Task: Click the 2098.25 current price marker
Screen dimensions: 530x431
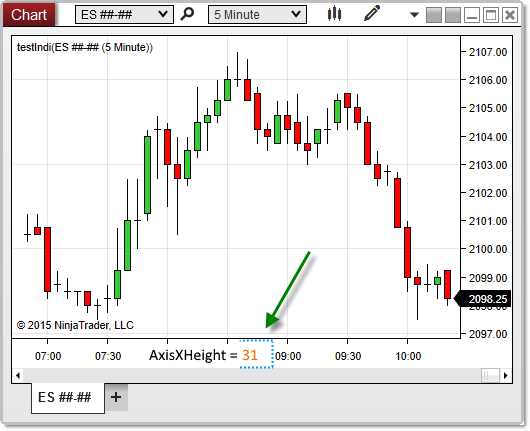Action: coord(483,299)
